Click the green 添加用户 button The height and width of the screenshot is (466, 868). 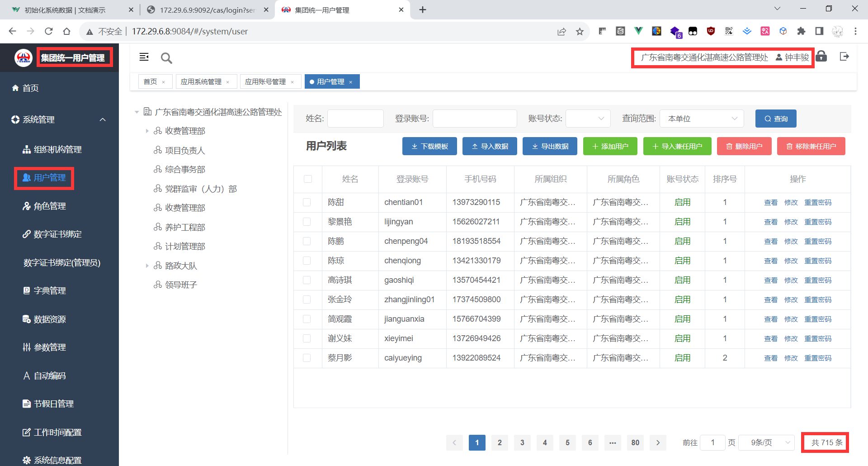pyautogui.click(x=610, y=146)
